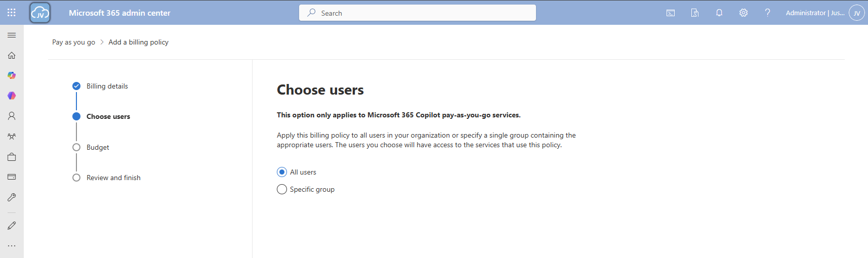The height and width of the screenshot is (258, 868).
Task: Navigate to Pay as you go breadcrumb
Action: (73, 42)
